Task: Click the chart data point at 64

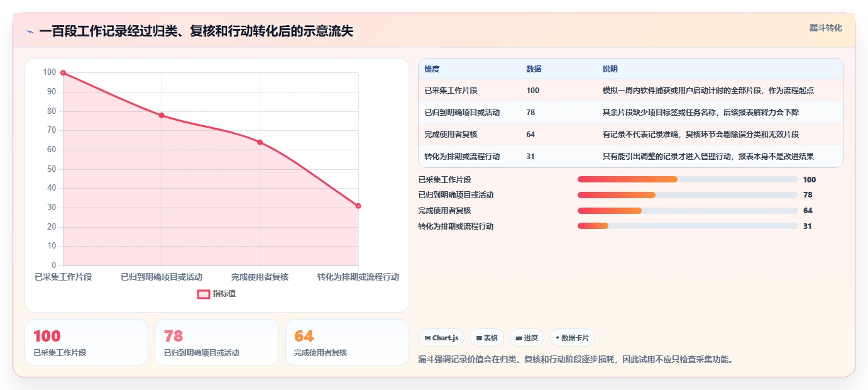Action: [260, 142]
